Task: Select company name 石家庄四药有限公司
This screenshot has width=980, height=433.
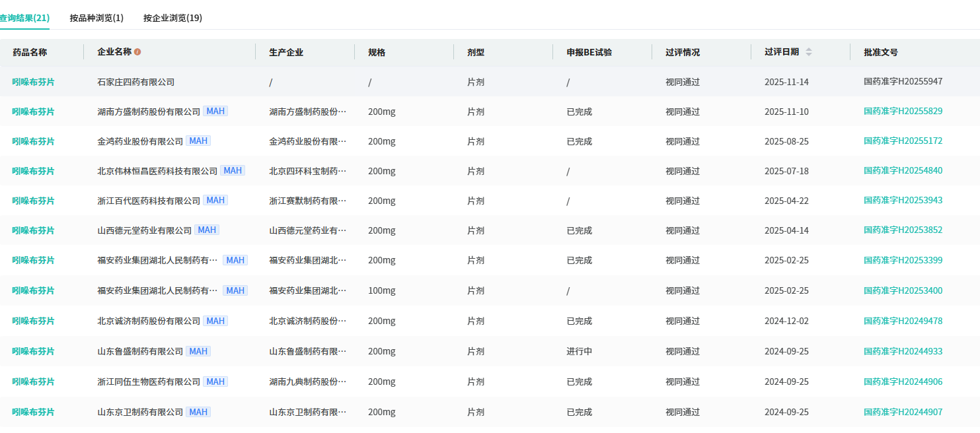Action: click(136, 82)
